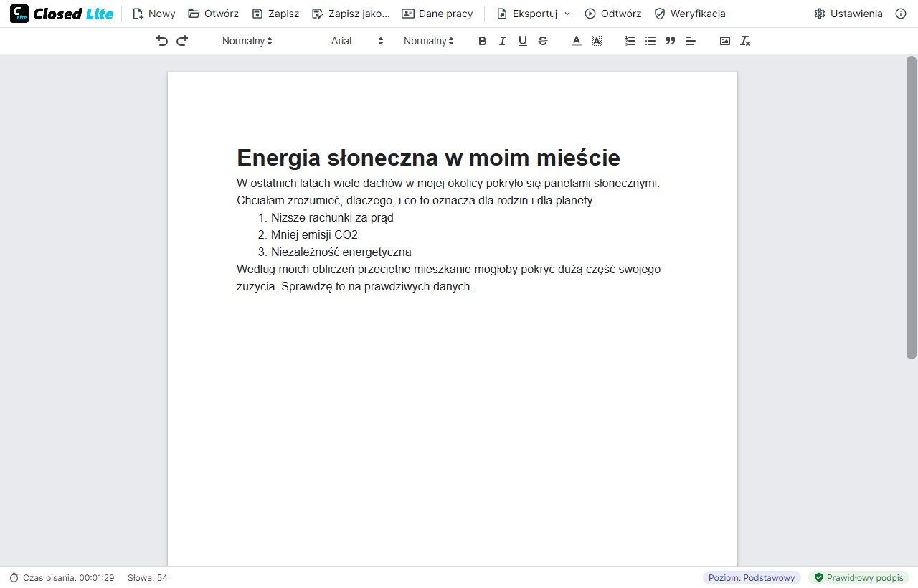Save the document with Zapisz
The image size is (918, 588).
tap(275, 14)
